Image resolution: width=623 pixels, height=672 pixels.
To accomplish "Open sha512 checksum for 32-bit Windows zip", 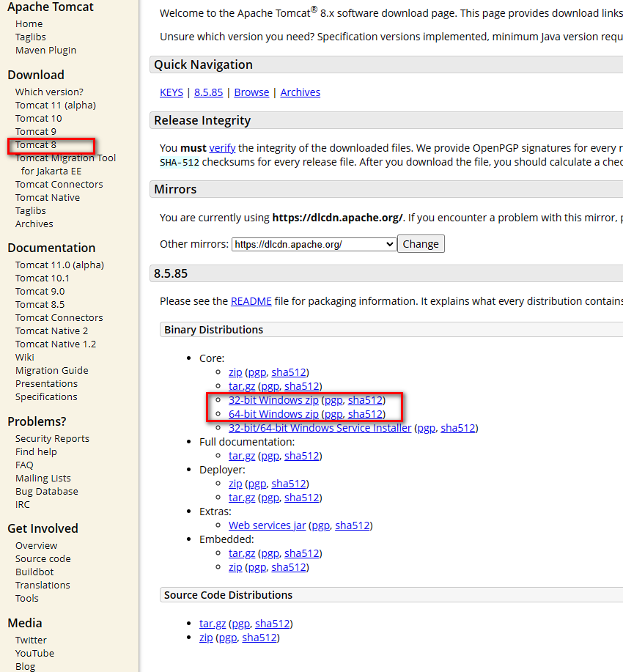I will pos(365,400).
